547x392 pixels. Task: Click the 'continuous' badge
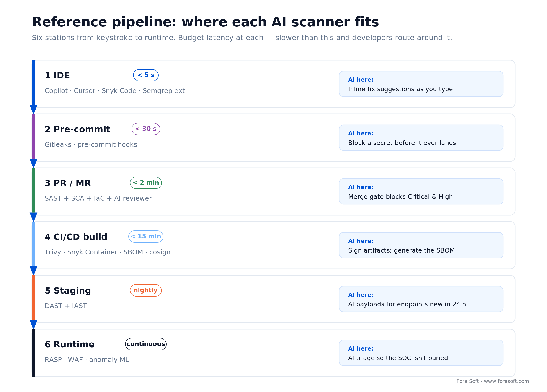[146, 344]
